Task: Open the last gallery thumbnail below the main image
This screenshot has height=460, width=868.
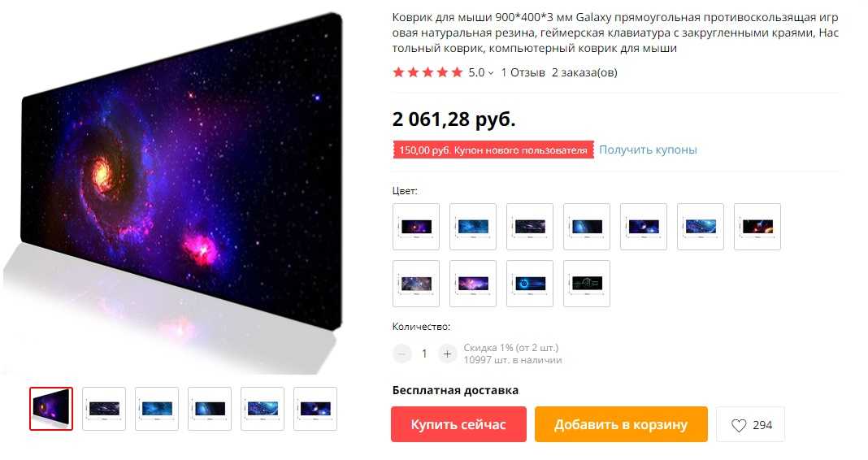Action: click(315, 409)
